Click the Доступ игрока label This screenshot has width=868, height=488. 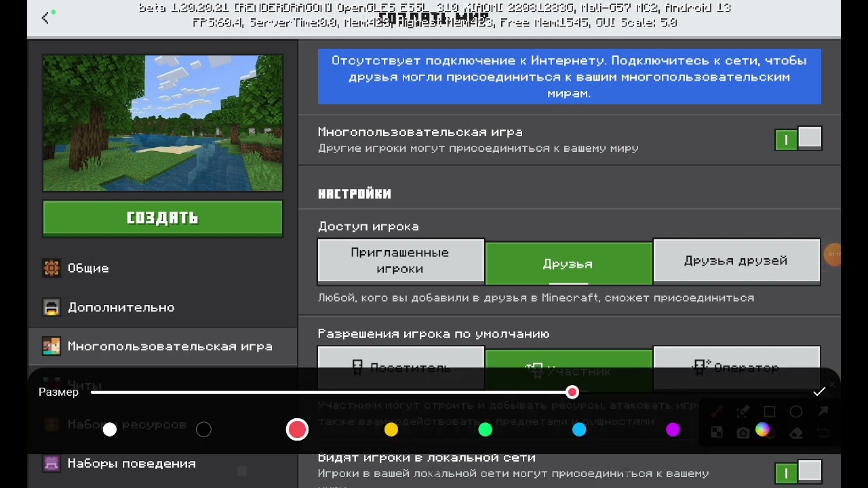point(368,226)
